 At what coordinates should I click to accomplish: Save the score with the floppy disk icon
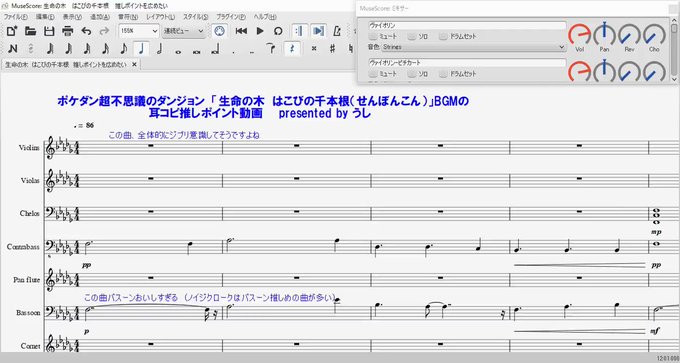pyautogui.click(x=49, y=31)
